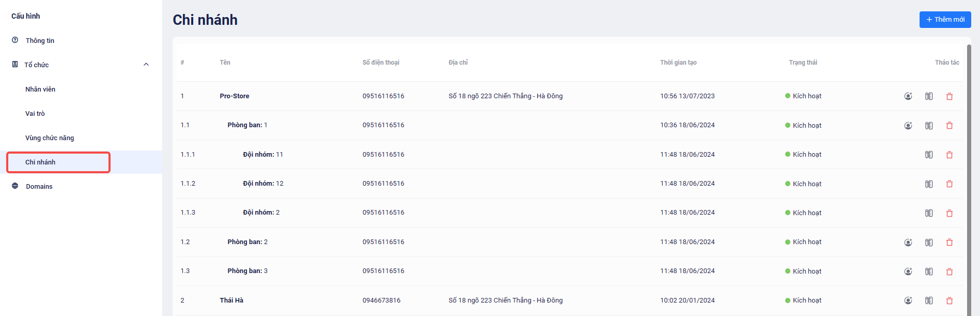Select Vùng chức năng in sidebar
980x316 pixels.
pyautogui.click(x=50, y=138)
